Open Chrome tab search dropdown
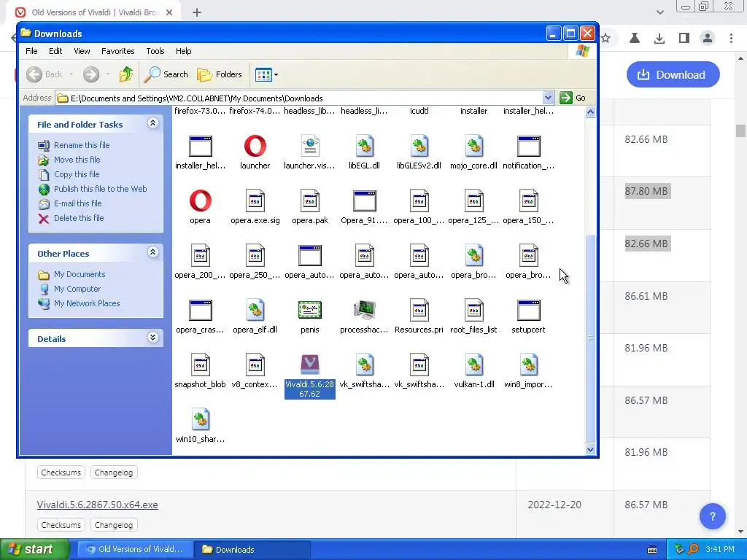The width and height of the screenshot is (747, 560). (659, 12)
